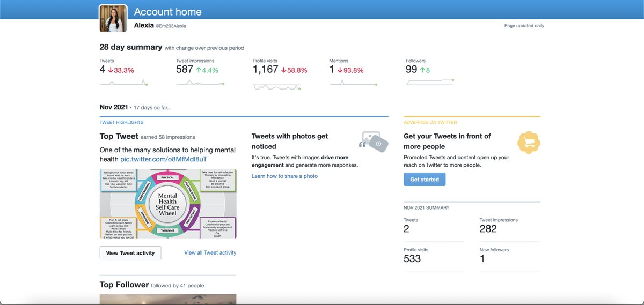Viewport: 644px width, 305px height.
Task: Click the View Tweet activity button
Action: click(x=130, y=253)
